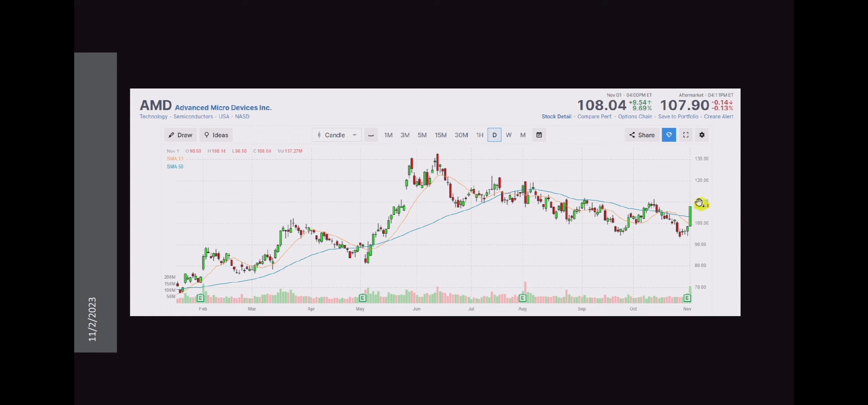Screen dimensions: 868x405
Task: Open the Options Chain tab
Action: pyautogui.click(x=635, y=117)
